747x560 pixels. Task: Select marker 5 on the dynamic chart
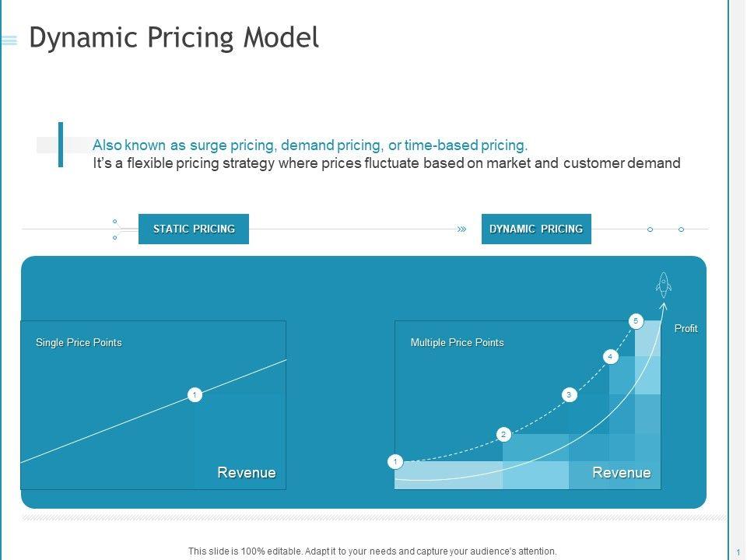click(635, 320)
